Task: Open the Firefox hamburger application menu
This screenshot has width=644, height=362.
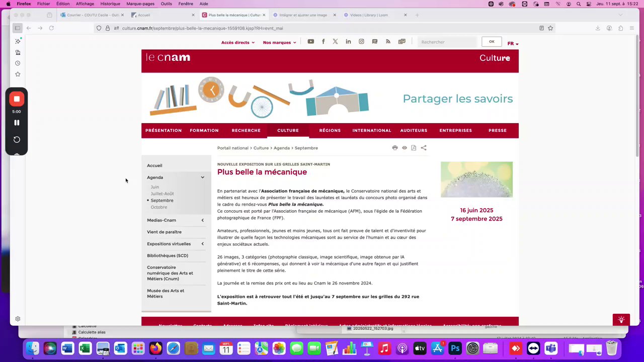Action: coord(632,28)
